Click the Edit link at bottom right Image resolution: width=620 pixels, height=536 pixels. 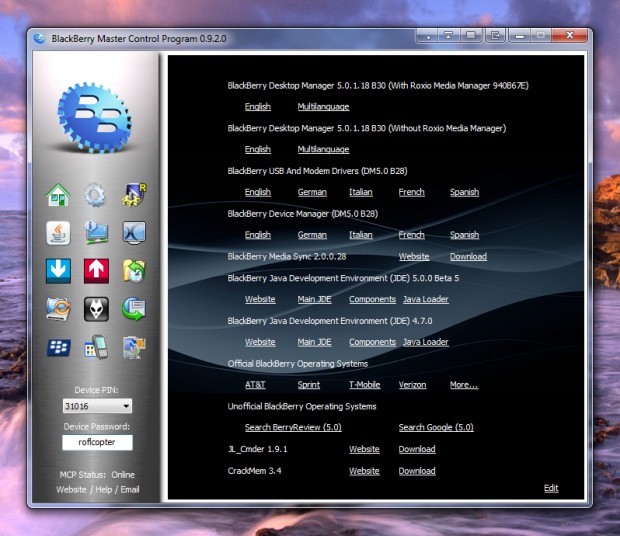tap(551, 488)
